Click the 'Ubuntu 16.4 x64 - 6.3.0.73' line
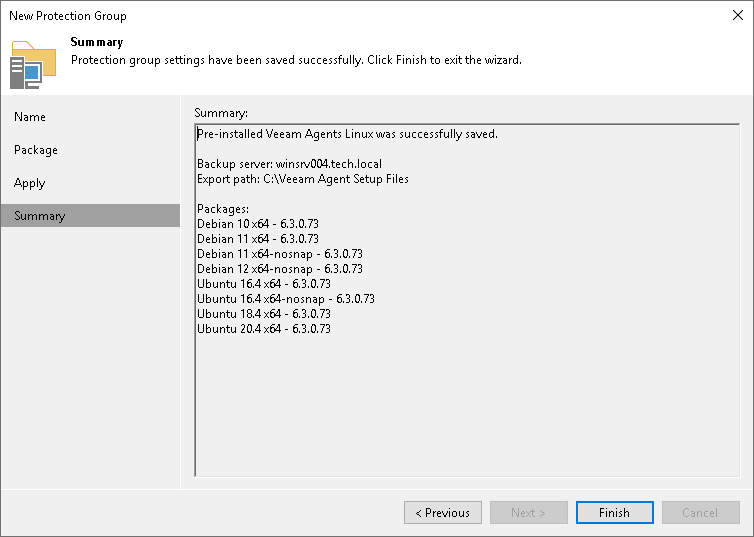 point(264,284)
